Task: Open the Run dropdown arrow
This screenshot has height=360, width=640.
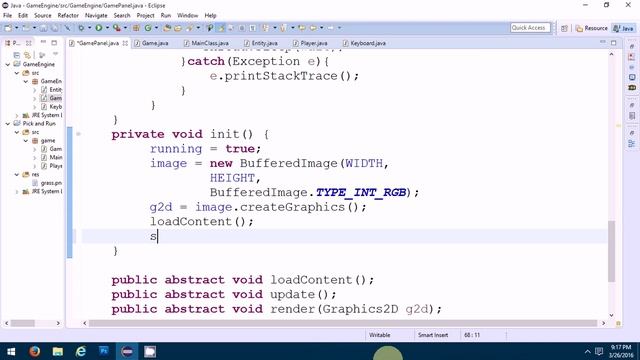Action: (107, 28)
